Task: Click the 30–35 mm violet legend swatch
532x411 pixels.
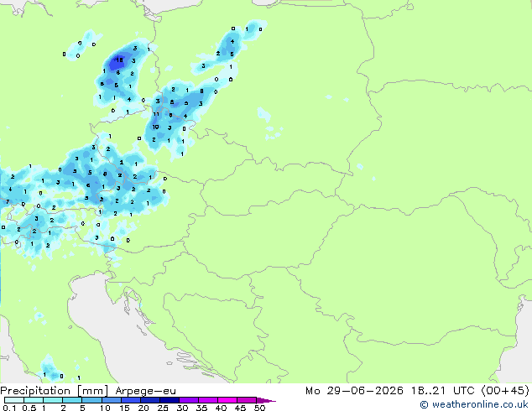Action: (189, 400)
